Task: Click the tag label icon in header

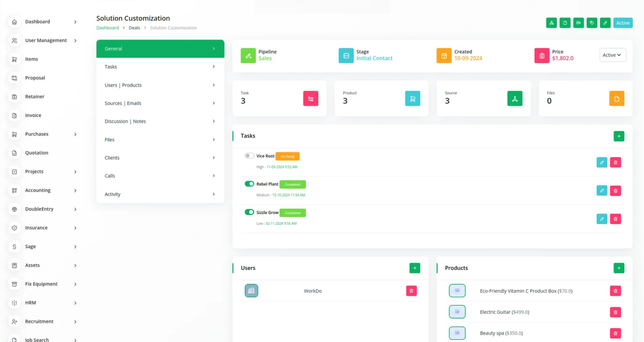Action: [x=592, y=23]
